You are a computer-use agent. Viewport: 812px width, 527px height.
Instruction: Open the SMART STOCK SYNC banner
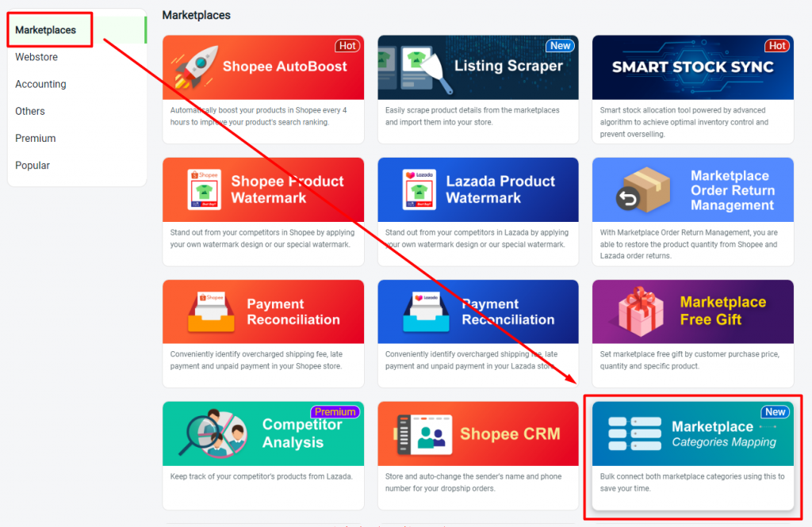point(693,67)
